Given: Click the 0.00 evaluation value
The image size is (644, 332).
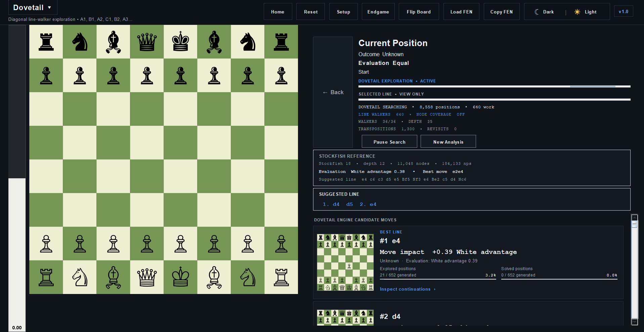Looking at the screenshot, I should (x=17, y=328).
